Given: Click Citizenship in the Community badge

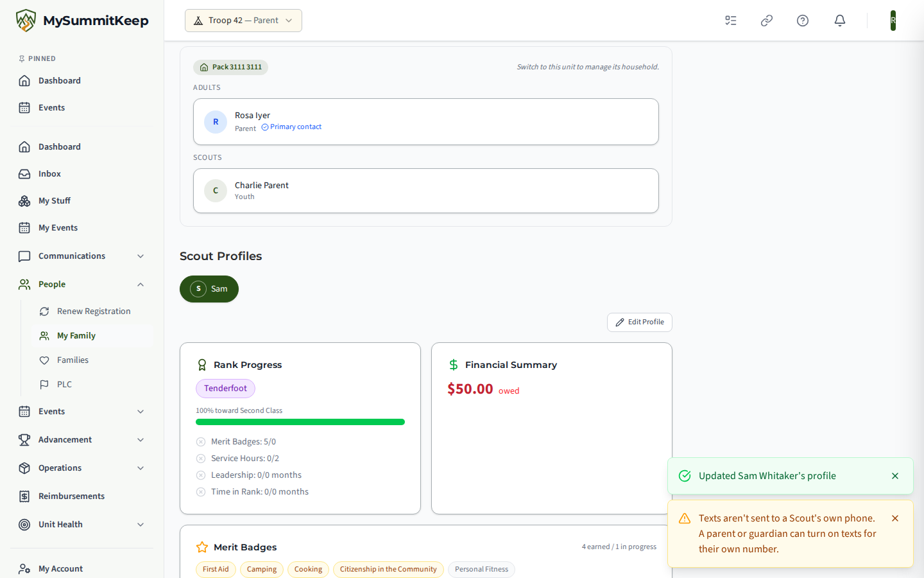Looking at the screenshot, I should pos(388,570).
